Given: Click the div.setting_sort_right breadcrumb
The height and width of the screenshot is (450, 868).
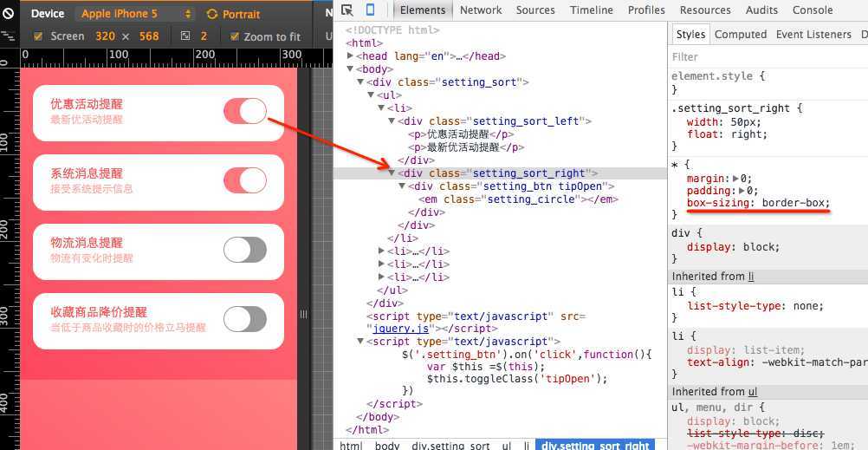Looking at the screenshot, I should 595,445.
